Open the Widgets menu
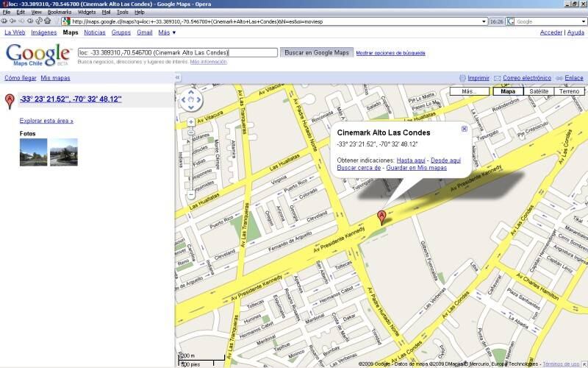The height and width of the screenshot is (368, 588). [87, 13]
